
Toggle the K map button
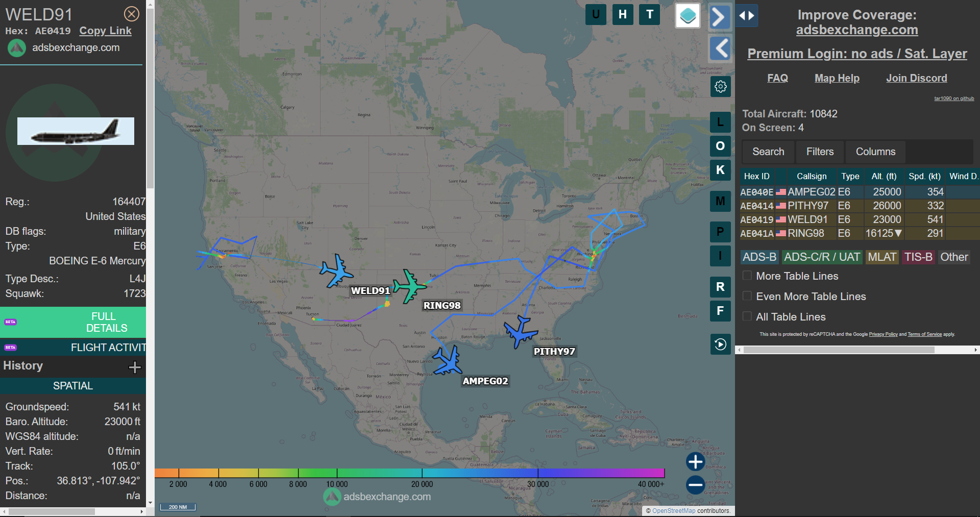click(x=720, y=170)
